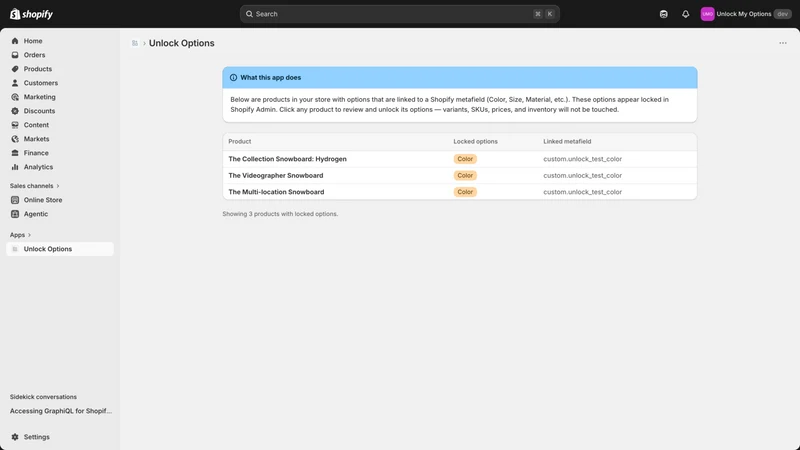Click the Finance bank icon
800x450 pixels.
click(15, 153)
